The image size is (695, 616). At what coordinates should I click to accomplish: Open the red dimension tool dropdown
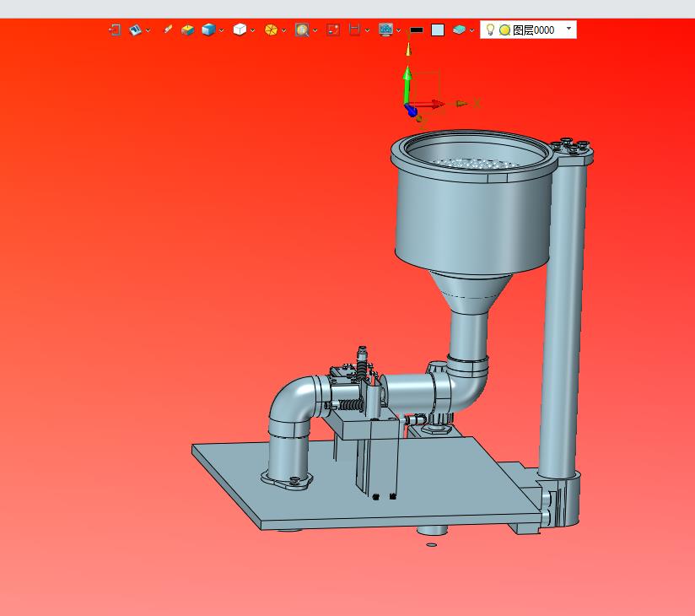coord(368,30)
